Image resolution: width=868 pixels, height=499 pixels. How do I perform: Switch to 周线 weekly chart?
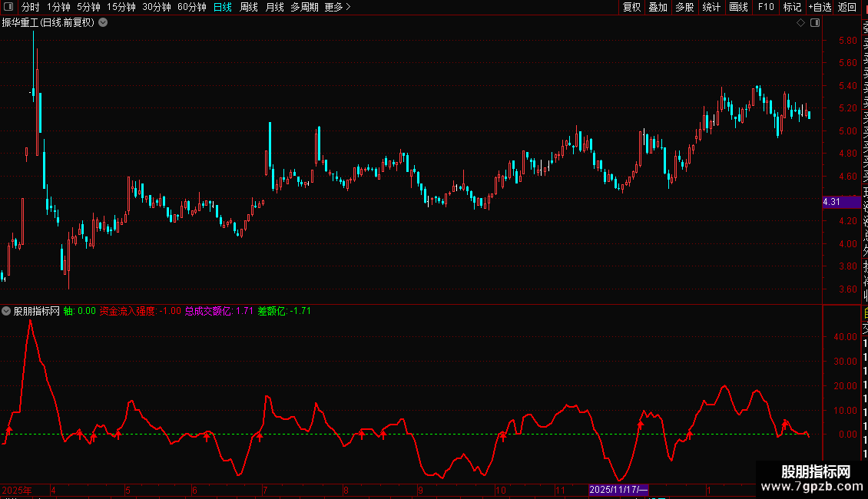(249, 7)
